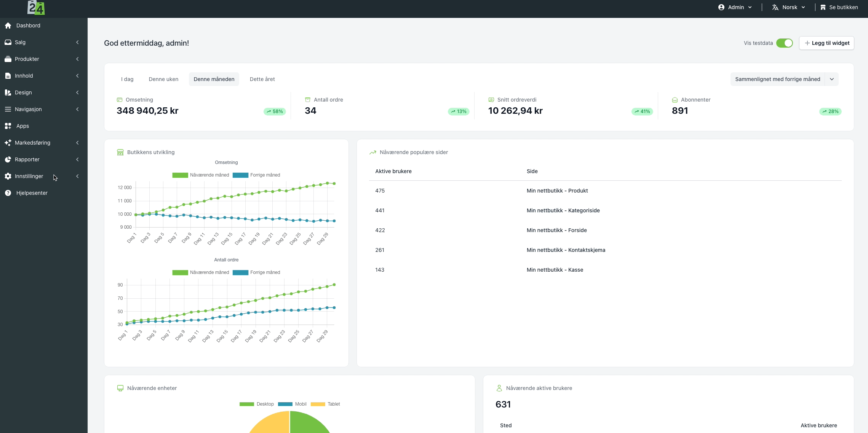Toggle Nåværende måned series in Omsetning chart legend
Screen dimensions: 868x433
coord(201,175)
